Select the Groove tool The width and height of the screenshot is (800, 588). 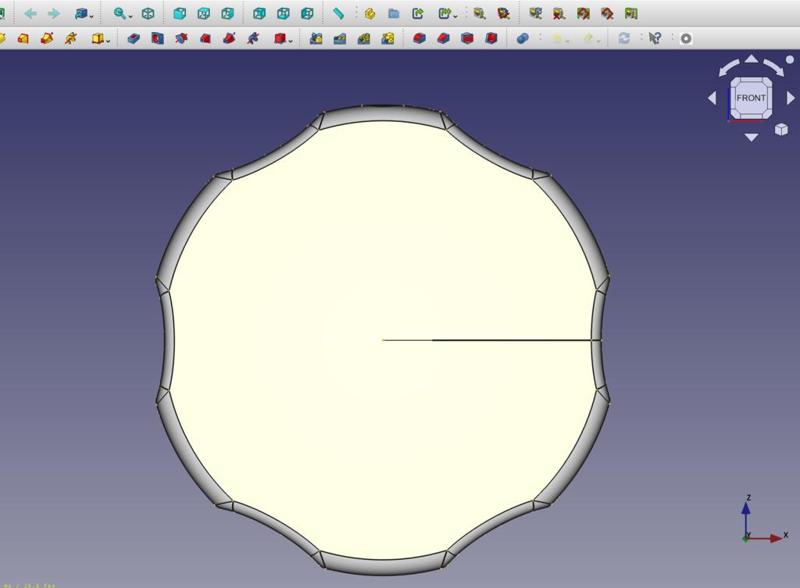(182, 38)
